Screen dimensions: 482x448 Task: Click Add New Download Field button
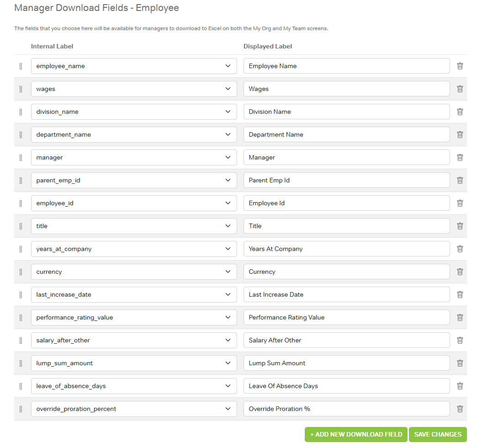pyautogui.click(x=356, y=434)
